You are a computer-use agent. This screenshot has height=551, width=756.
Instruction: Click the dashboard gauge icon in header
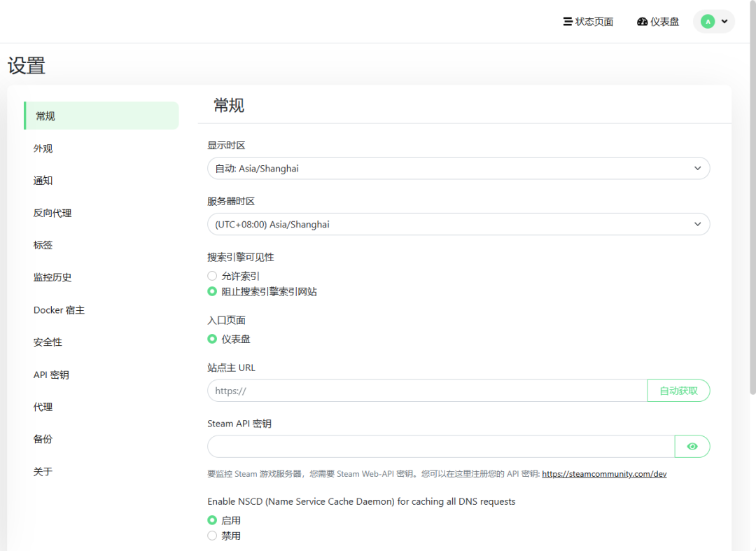[x=643, y=22]
